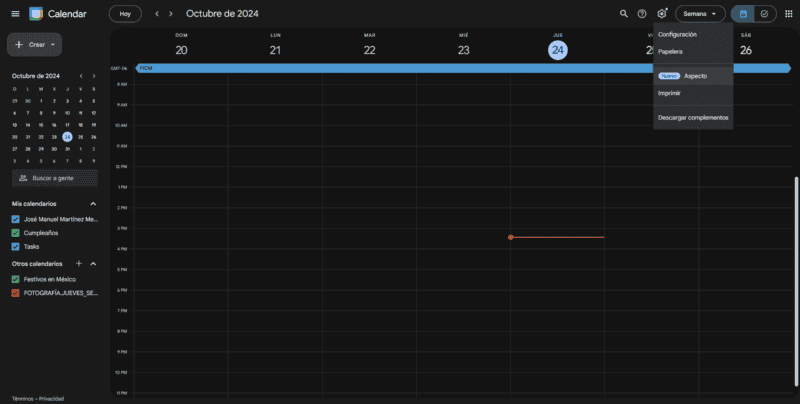The width and height of the screenshot is (800, 404).
Task: Add other calendars plus icon
Action: click(x=79, y=264)
